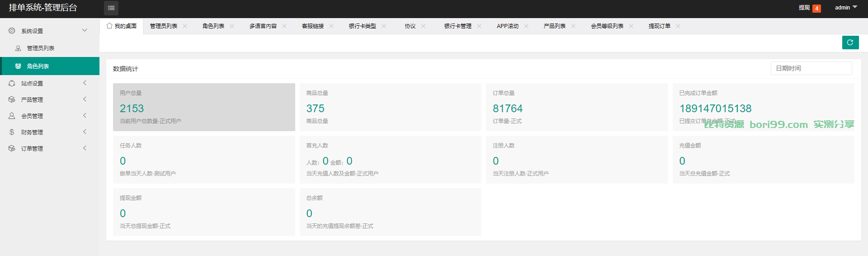Collapse the 系统设置 menu chevron
This screenshot has height=256, width=868.
85,30
